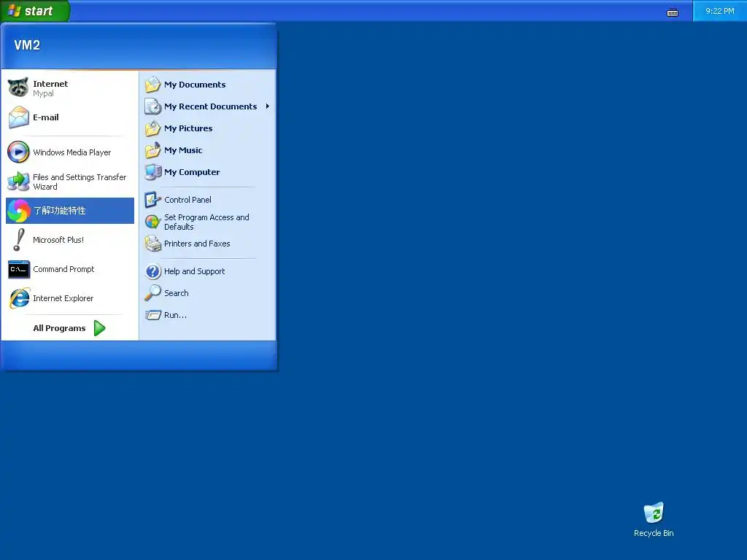Click the My Computer label
747x560 pixels.
coord(192,172)
